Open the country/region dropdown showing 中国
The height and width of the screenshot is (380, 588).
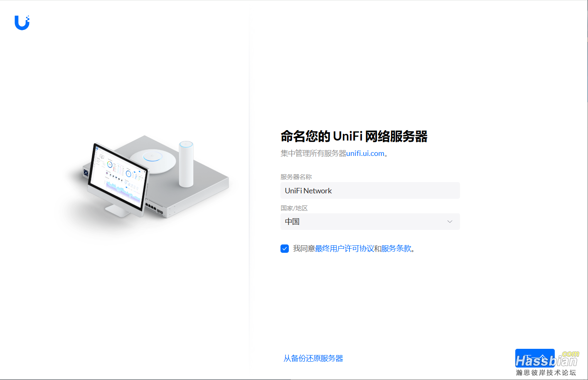(370, 222)
